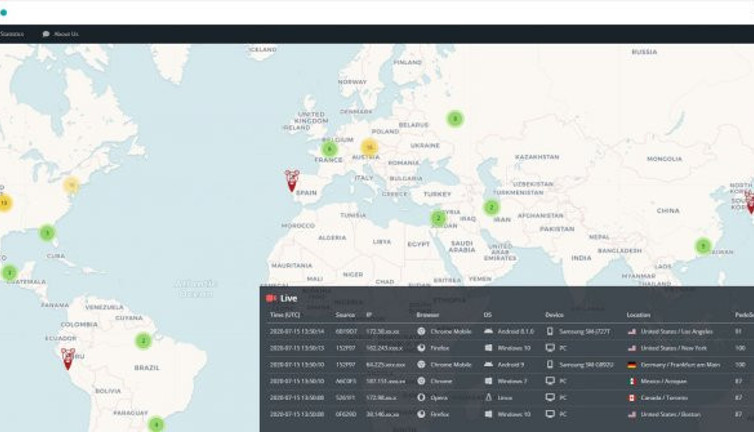Select the yellow cluster marker over Austria

coord(369,147)
